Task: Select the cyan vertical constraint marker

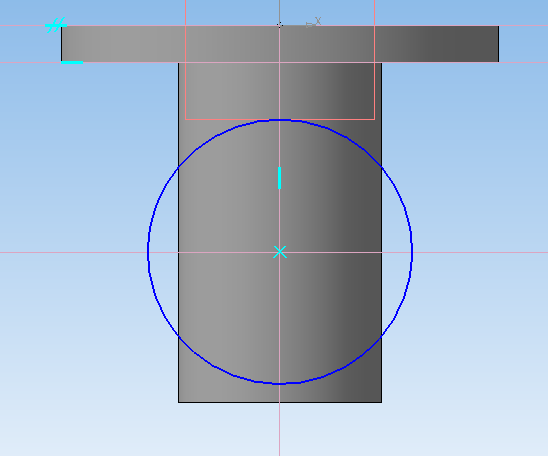Action: pyautogui.click(x=280, y=178)
